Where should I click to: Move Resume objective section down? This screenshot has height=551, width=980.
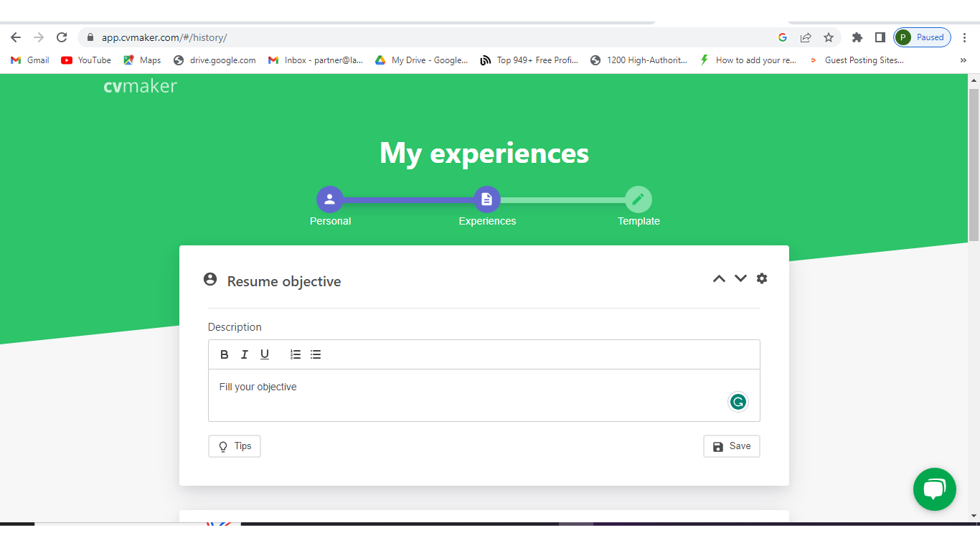tap(740, 278)
